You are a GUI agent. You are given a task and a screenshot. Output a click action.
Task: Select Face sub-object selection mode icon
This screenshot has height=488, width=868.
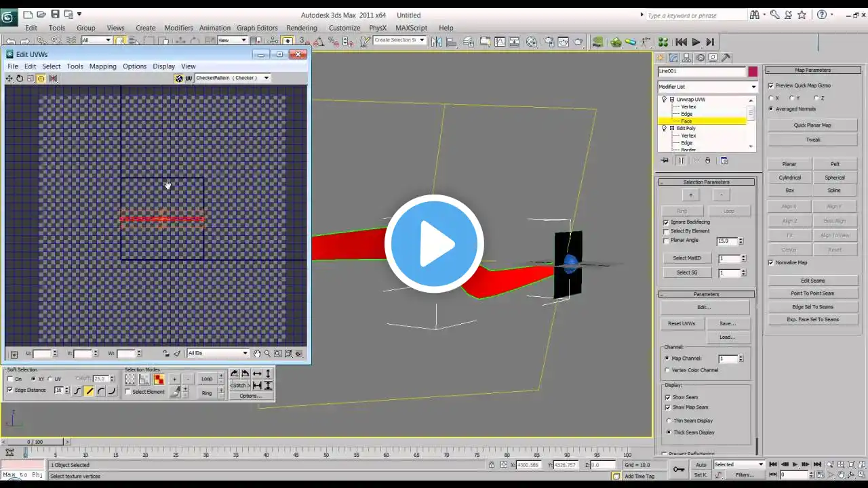158,380
